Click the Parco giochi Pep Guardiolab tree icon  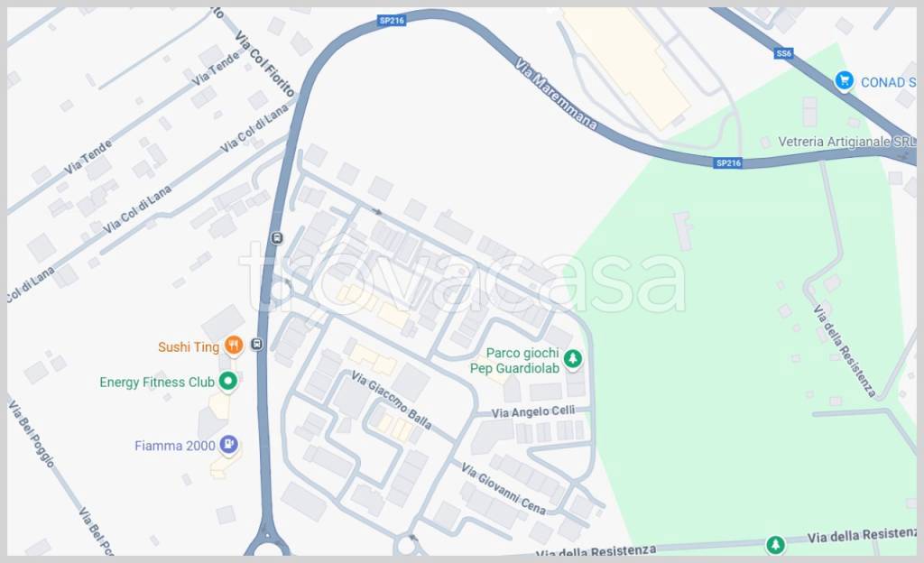573,358
